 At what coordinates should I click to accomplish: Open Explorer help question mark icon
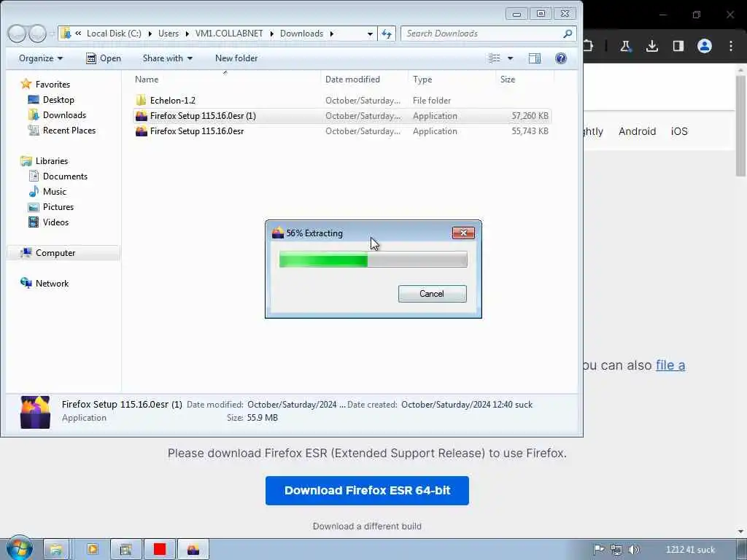click(561, 58)
